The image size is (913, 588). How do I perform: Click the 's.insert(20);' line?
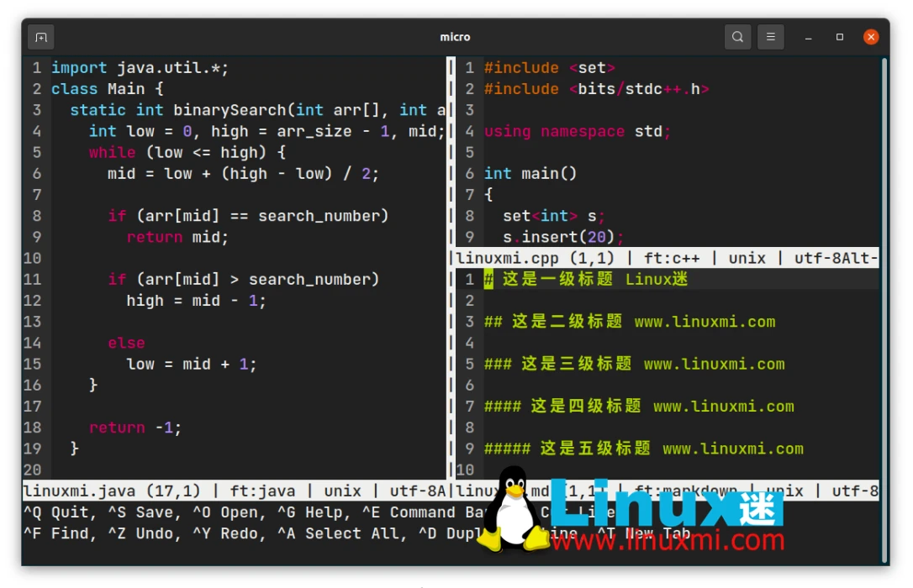coord(563,237)
